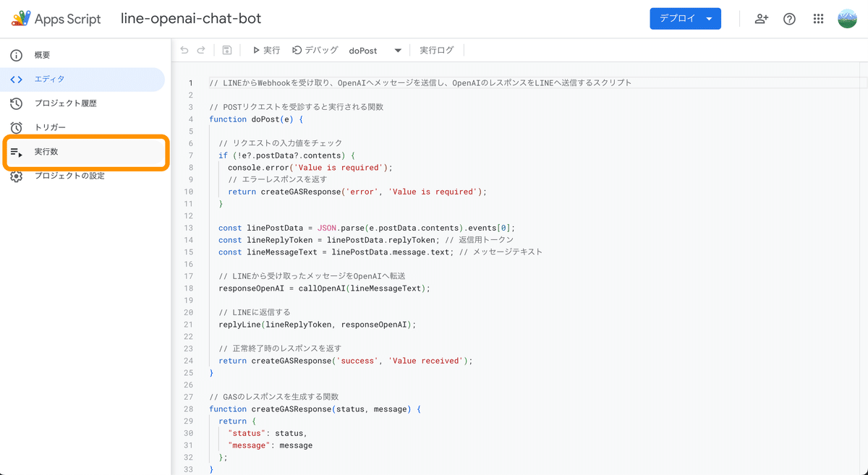The image size is (868, 475).
Task: Click the redo arrow in the toolbar
Action: coord(201,50)
